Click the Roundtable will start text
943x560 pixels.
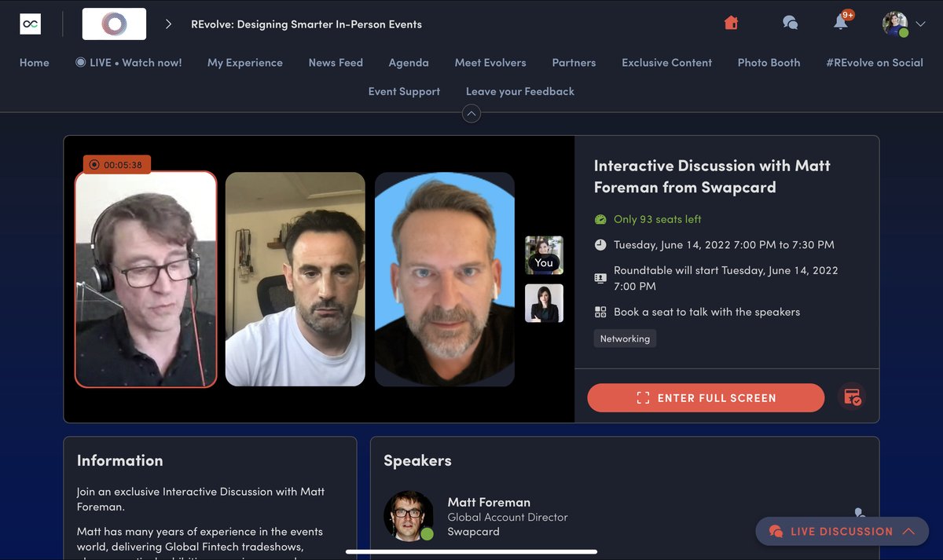click(x=726, y=278)
